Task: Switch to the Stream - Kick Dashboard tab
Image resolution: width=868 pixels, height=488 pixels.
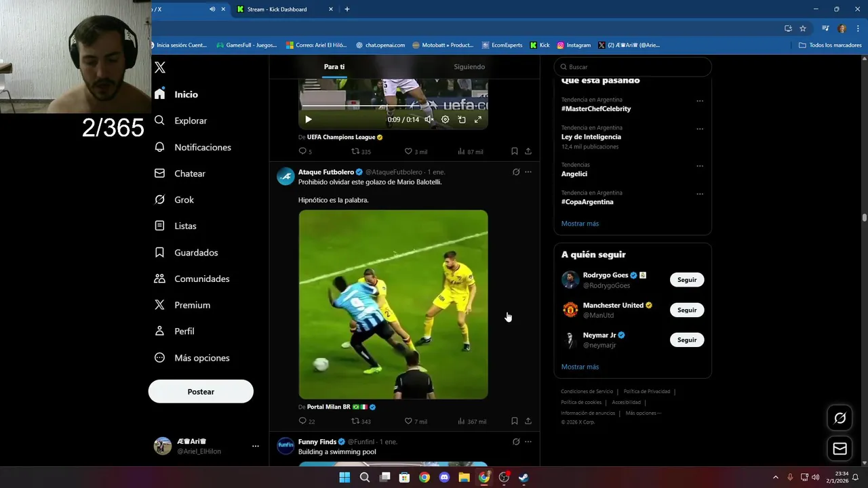Action: pos(285,9)
